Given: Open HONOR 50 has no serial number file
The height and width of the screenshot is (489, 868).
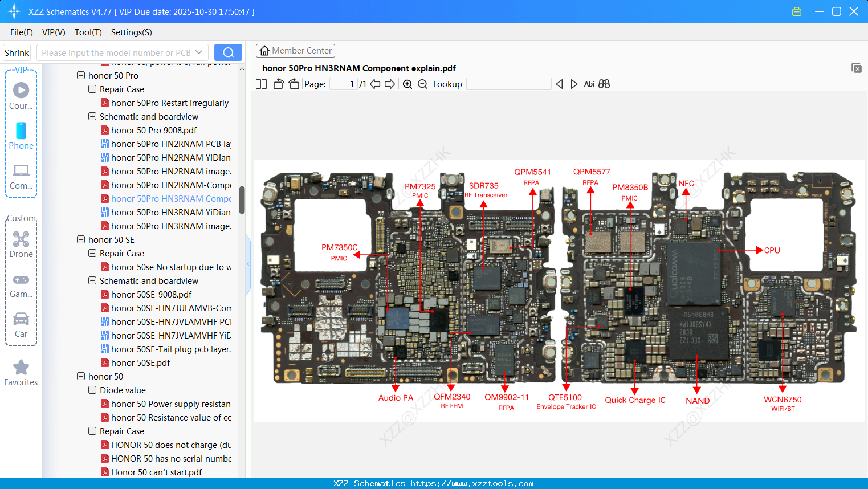Looking at the screenshot, I should click(166, 459).
